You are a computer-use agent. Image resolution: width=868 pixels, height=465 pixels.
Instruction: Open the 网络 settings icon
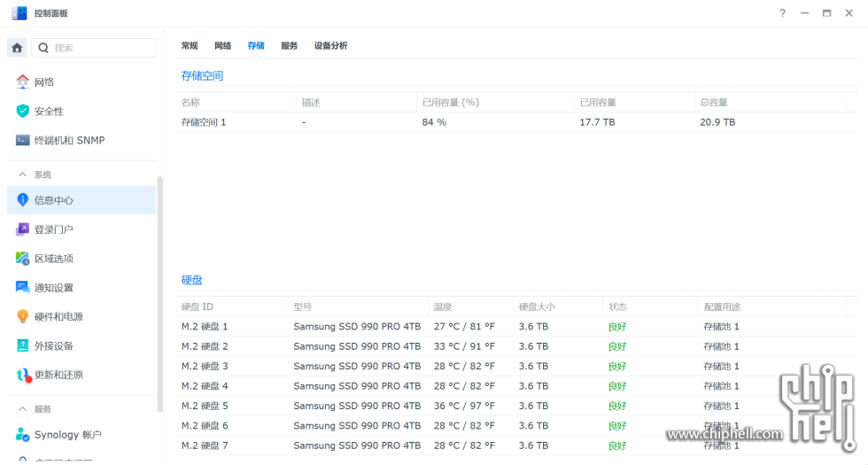point(23,82)
